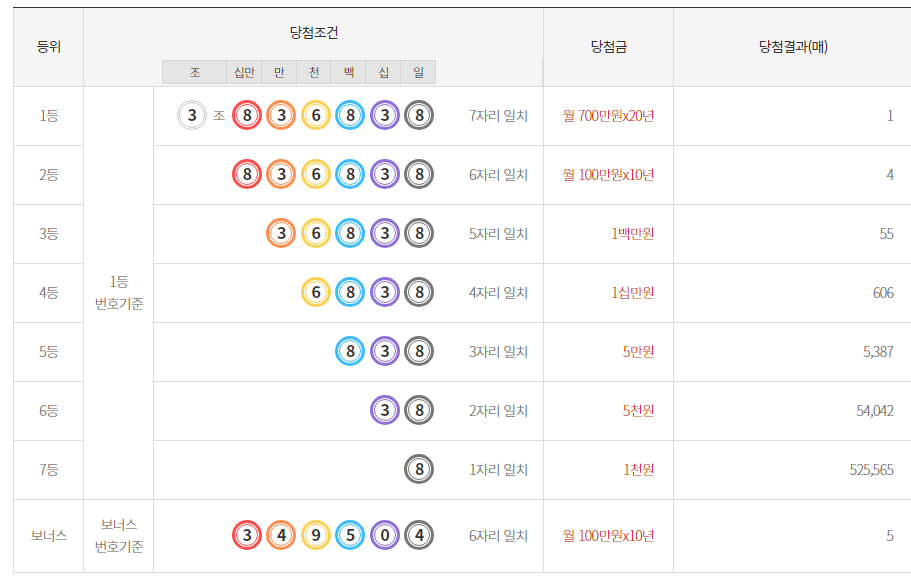The height and width of the screenshot is (579, 911).
Task: Click the prize 월 700만원x20년
Action: [608, 116]
